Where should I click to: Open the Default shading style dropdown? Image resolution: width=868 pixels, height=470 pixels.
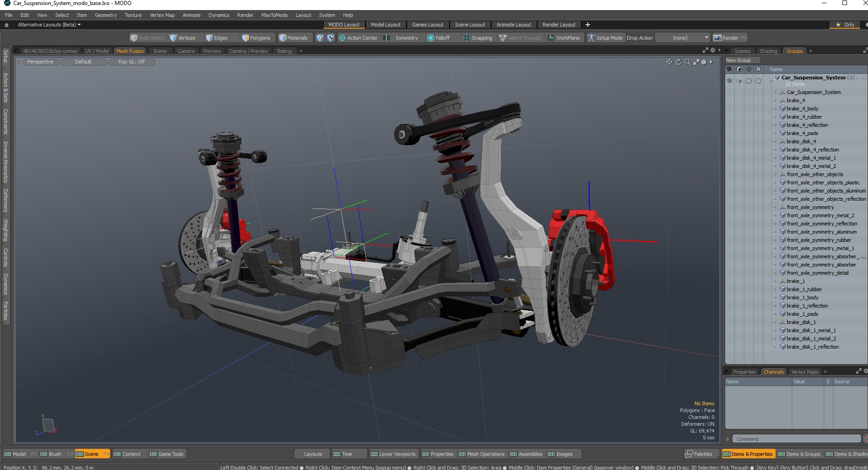click(x=84, y=62)
